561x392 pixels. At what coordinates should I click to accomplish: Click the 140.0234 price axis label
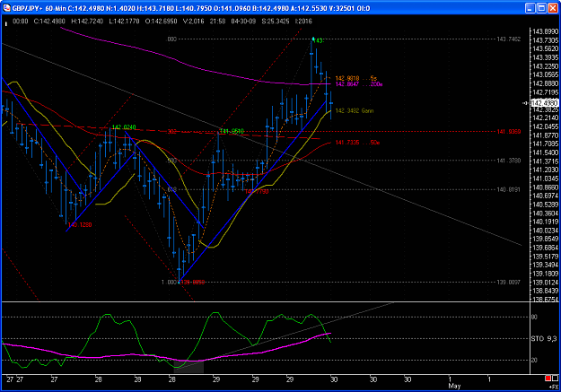[x=545, y=231]
